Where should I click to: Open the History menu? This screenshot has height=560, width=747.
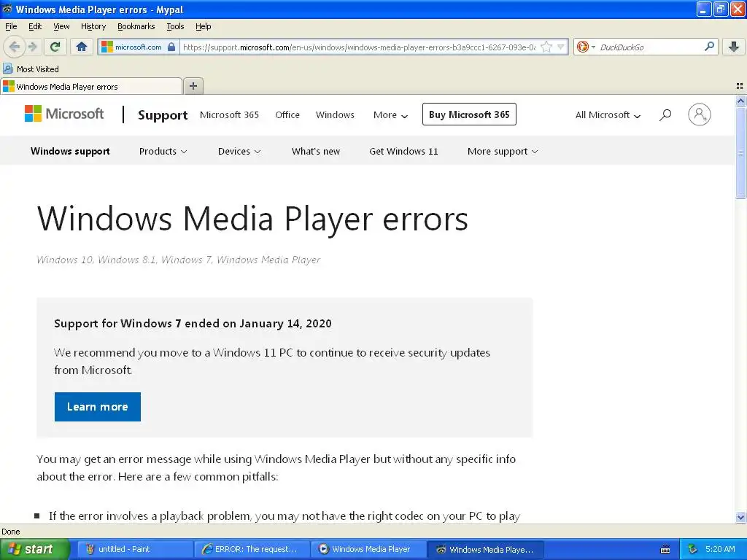(93, 26)
